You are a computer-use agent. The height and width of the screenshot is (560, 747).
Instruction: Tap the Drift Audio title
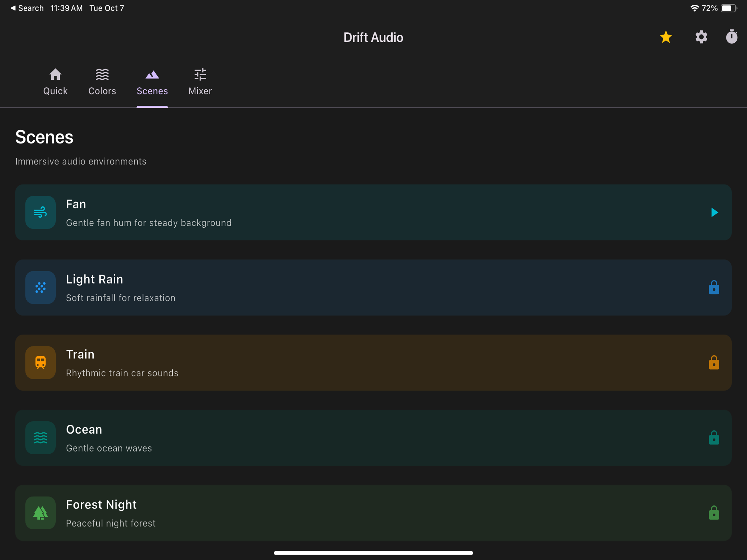[373, 37]
